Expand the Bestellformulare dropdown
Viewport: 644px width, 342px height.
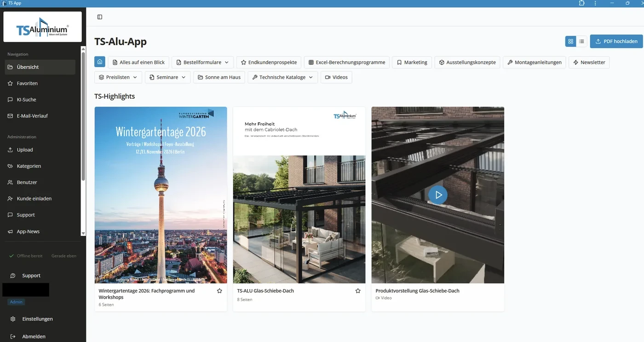[202, 62]
